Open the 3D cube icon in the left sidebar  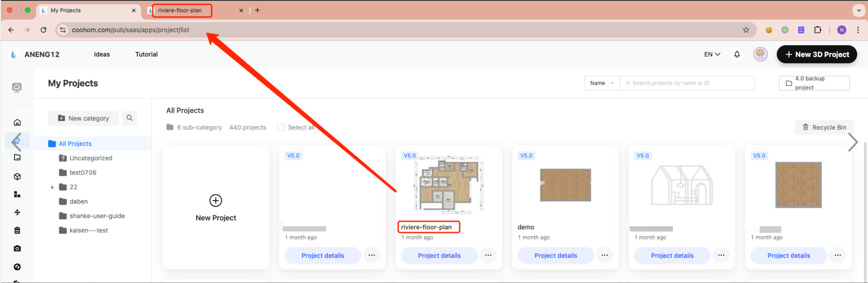click(x=17, y=176)
